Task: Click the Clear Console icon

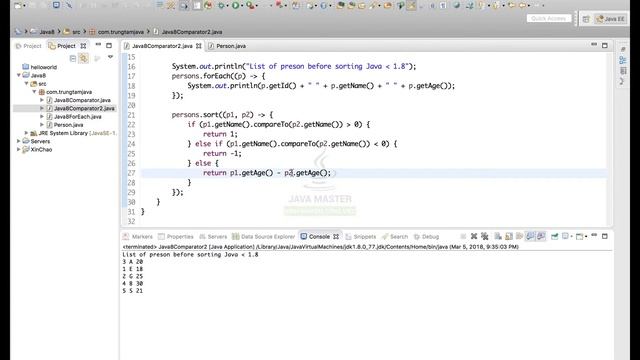Action: [x=498, y=236]
